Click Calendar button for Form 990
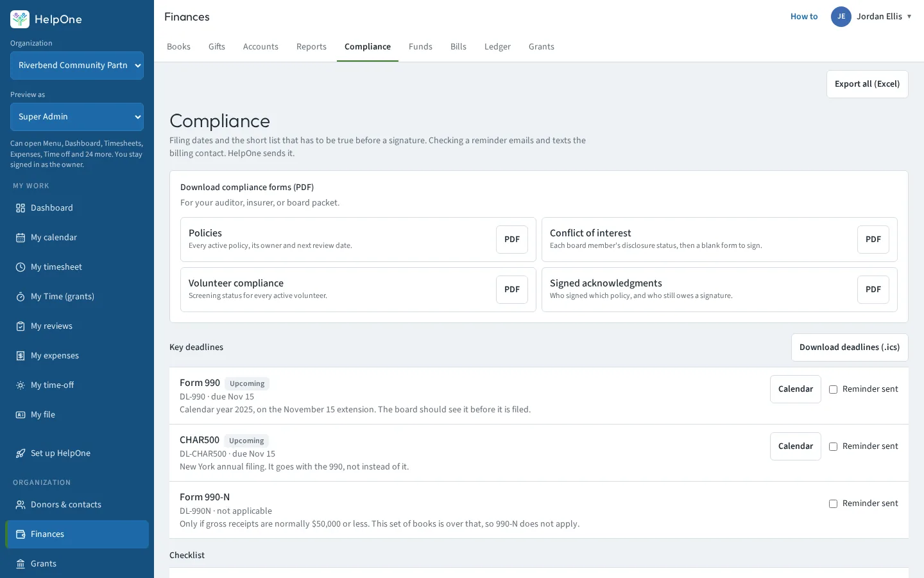Viewport: 924px width, 578px height. 796,389
